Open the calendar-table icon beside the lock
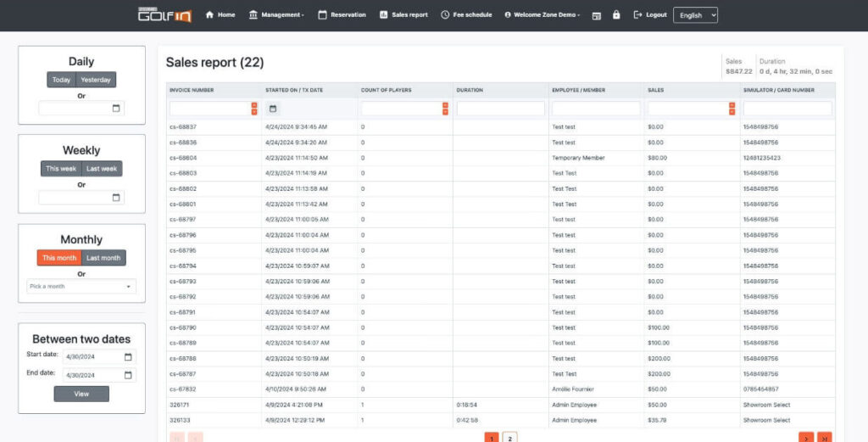Viewport: 868px width, 442px height. click(x=597, y=15)
